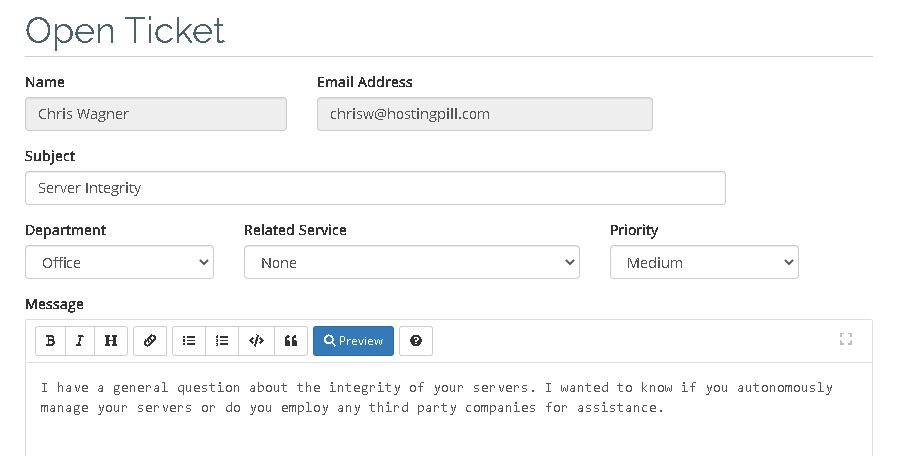This screenshot has width=900, height=456.
Task: Add an unordered bullet list
Action: (x=189, y=341)
